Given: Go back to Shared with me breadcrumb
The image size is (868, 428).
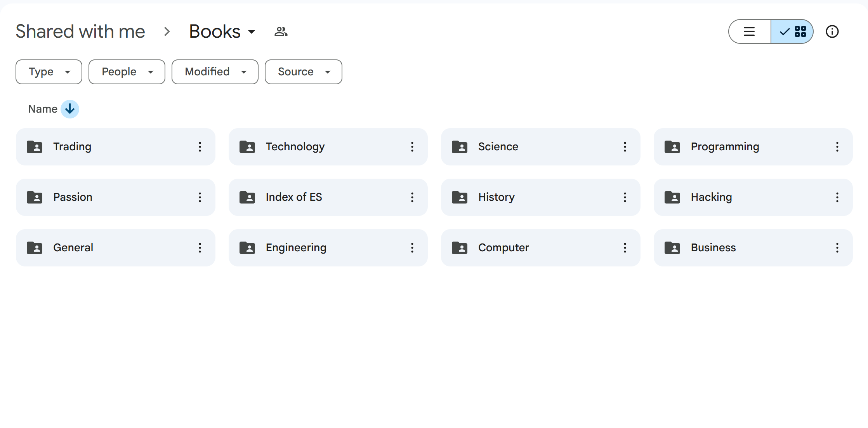Looking at the screenshot, I should click(80, 31).
